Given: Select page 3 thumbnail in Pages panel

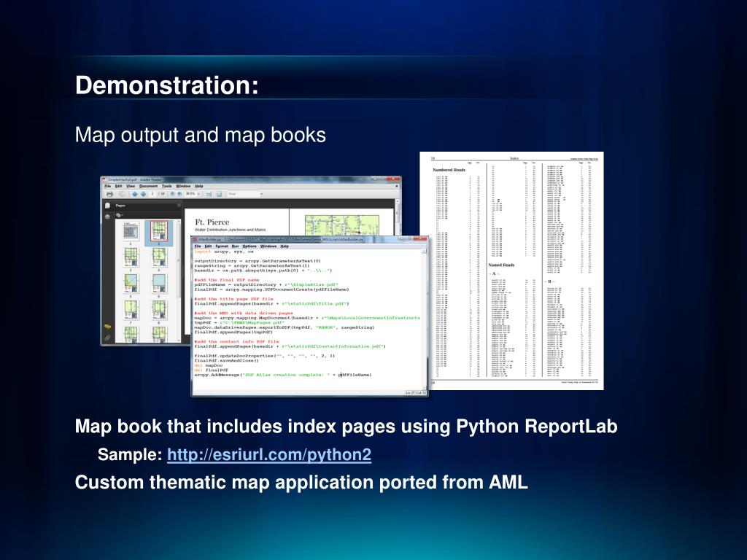Looking at the screenshot, I should pyautogui.click(x=131, y=257).
